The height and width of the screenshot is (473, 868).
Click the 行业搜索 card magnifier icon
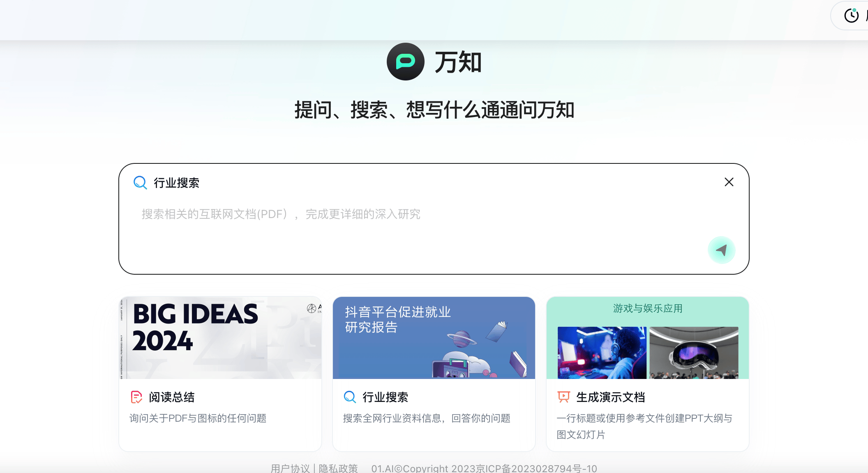click(x=350, y=397)
